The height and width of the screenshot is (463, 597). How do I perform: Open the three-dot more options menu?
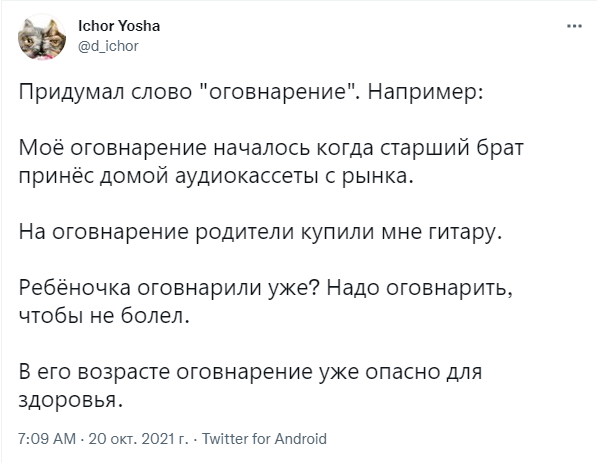tap(574, 26)
